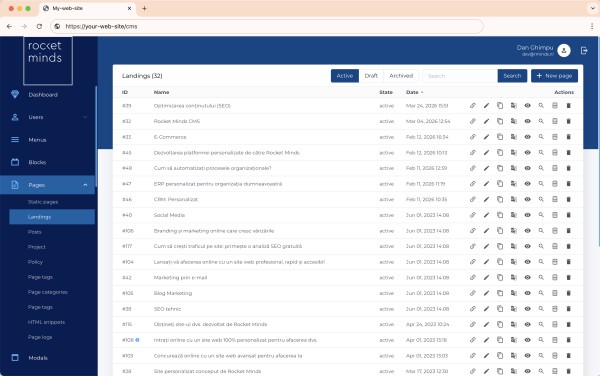Toggle eye visibility for E-Commerce row

tap(528, 137)
